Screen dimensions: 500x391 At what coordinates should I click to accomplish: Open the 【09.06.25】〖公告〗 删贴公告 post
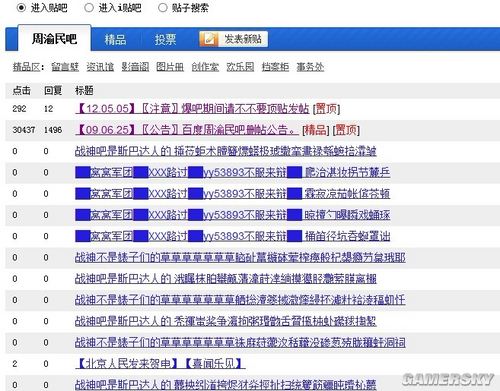point(187,130)
